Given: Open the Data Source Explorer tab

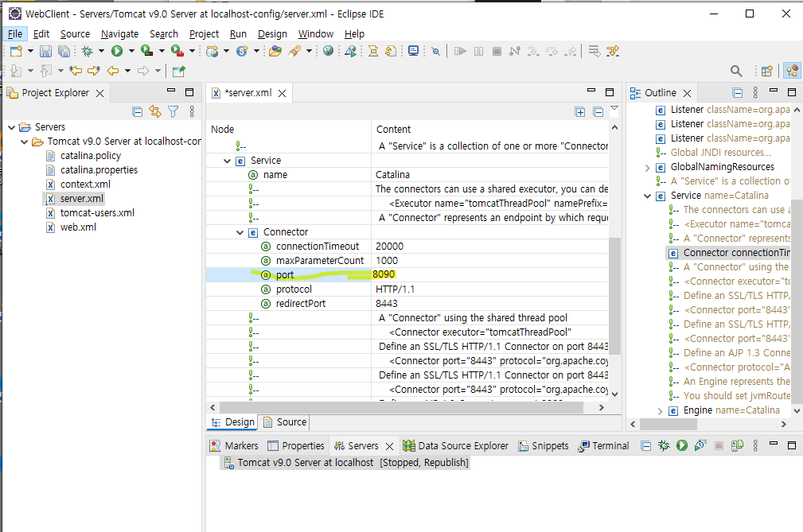Looking at the screenshot, I should 456,445.
